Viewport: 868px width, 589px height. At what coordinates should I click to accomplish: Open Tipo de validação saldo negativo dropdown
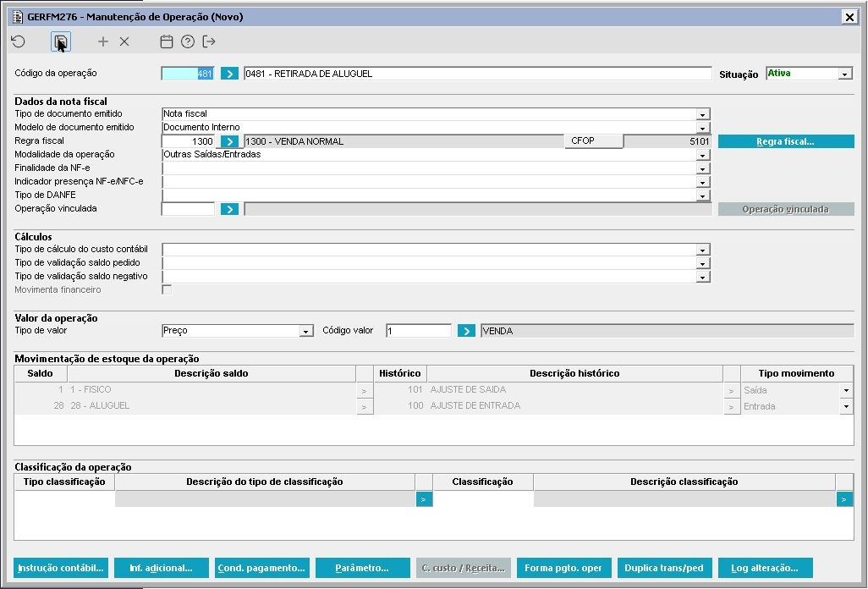point(702,278)
